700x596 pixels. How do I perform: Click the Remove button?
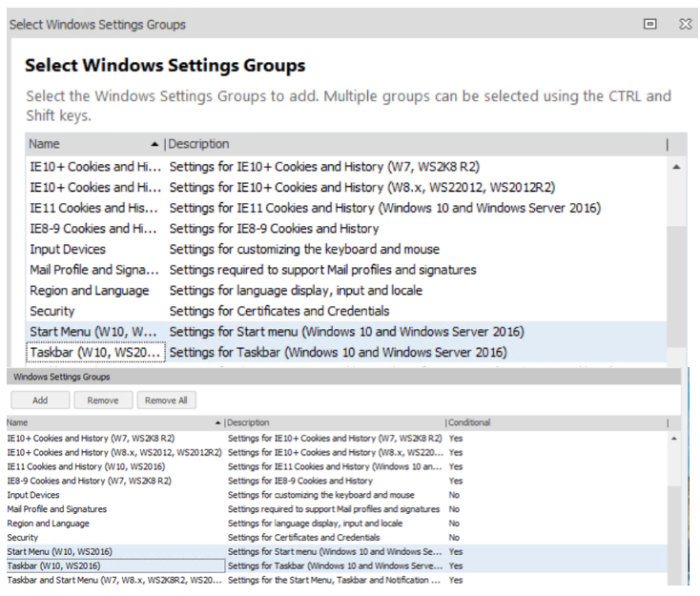[x=103, y=400]
